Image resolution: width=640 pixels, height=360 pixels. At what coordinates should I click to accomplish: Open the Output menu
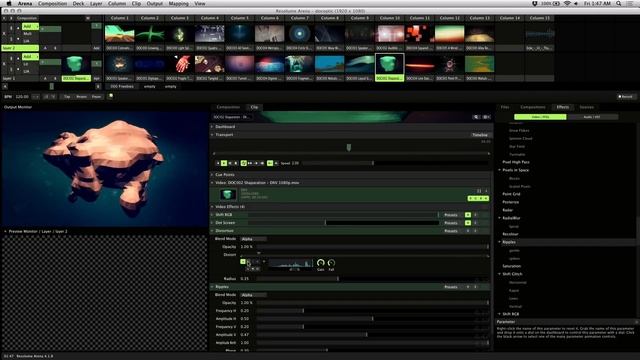(x=155, y=4)
